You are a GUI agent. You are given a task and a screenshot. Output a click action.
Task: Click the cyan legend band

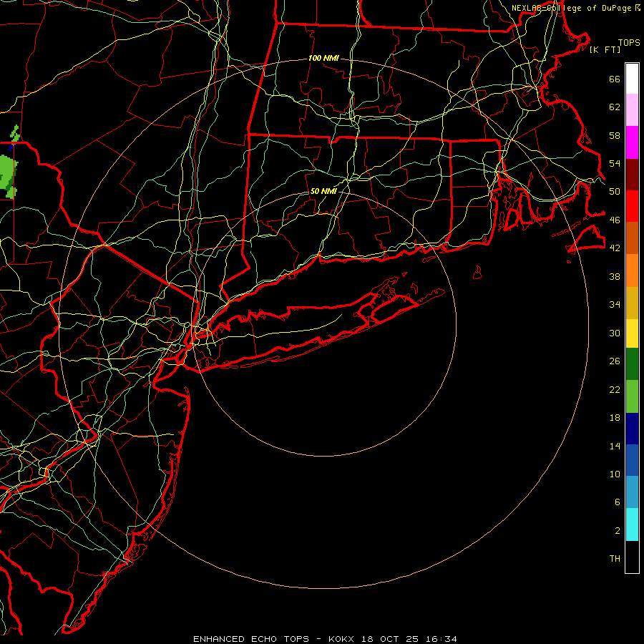632,525
